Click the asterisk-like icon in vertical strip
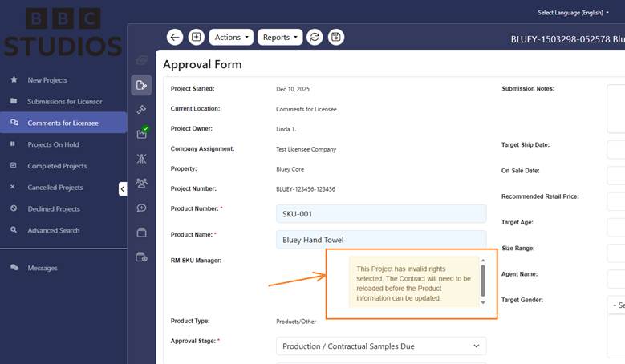The image size is (625, 364). pos(141,159)
